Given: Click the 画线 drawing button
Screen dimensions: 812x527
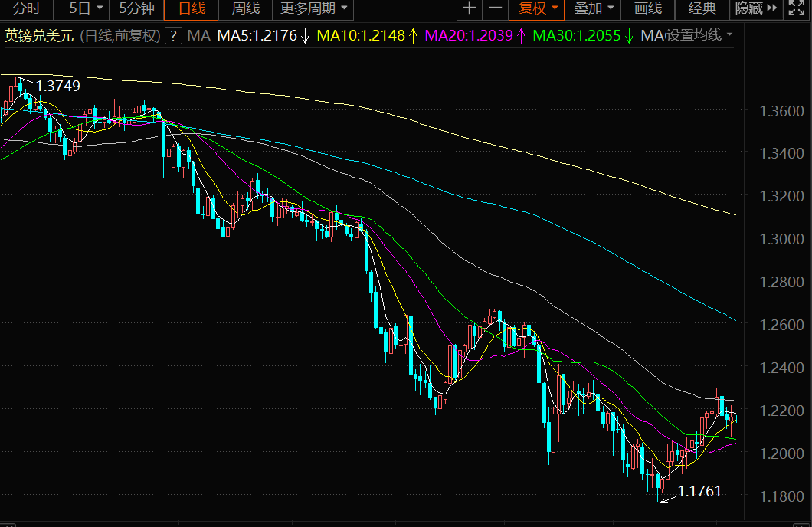Looking at the screenshot, I should [x=648, y=9].
